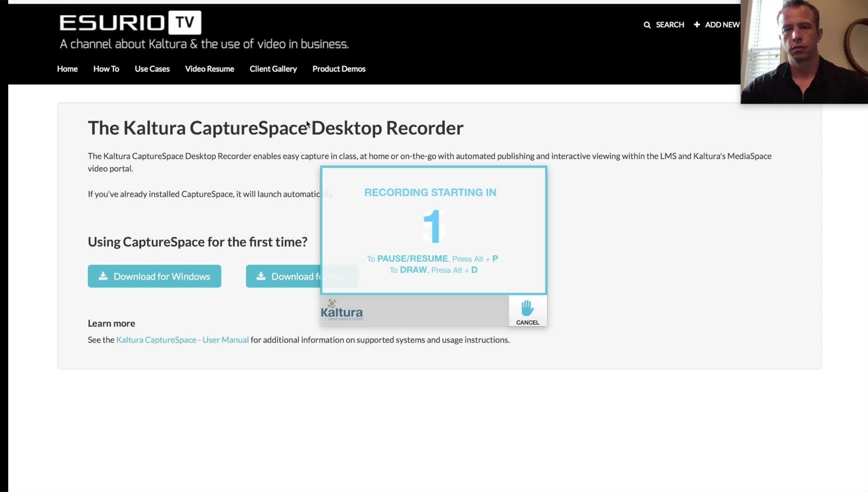868x492 pixels.
Task: Click the 'To DRAW, Press Alt + D' hint
Action: click(433, 269)
